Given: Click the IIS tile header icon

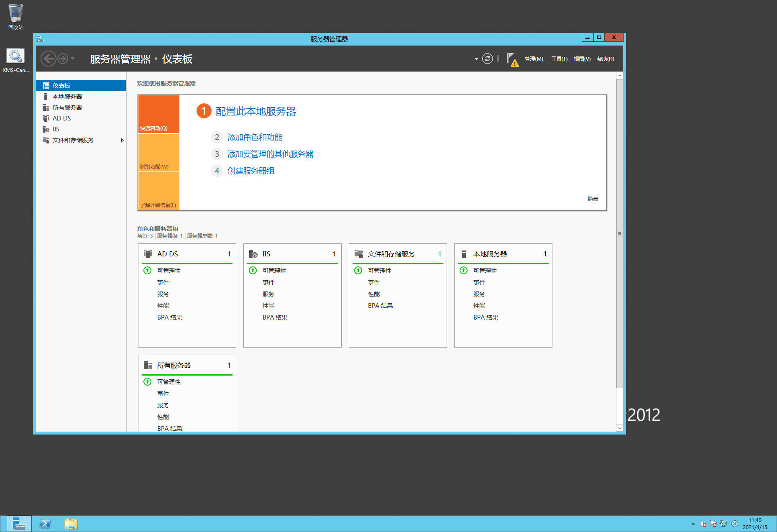Looking at the screenshot, I should pos(253,254).
